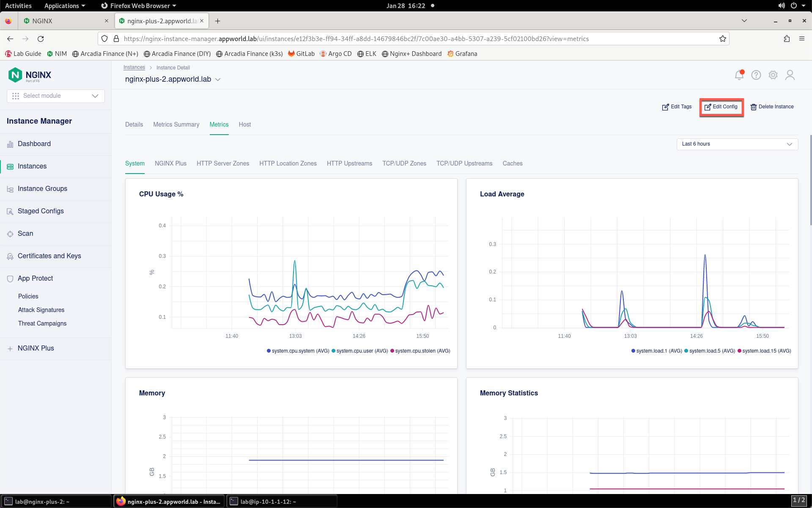Toggle system.load.5 (AVG) legend series
The height and width of the screenshot is (508, 812).
point(710,351)
